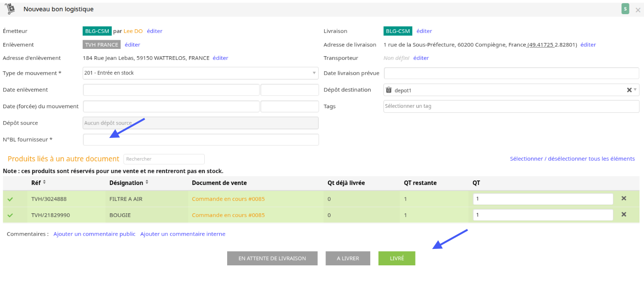Focus the forced movement time field
This screenshot has width=644, height=285.
pos(289,106)
